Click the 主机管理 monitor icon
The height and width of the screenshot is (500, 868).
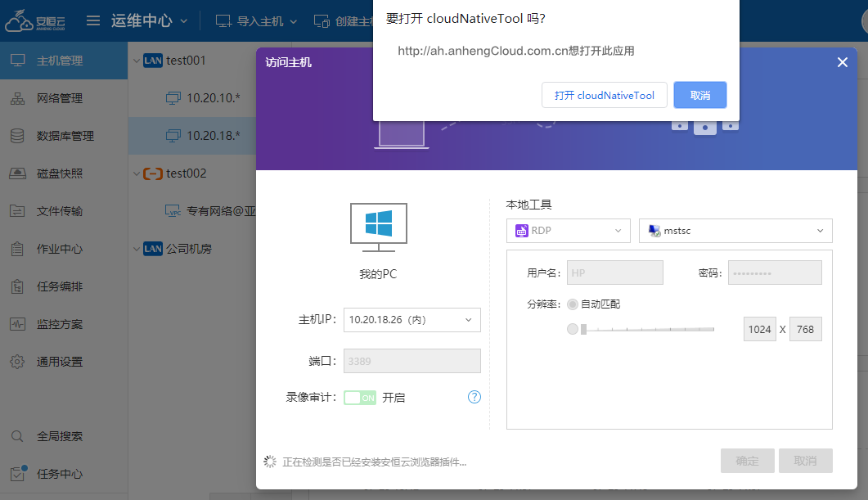coord(18,61)
